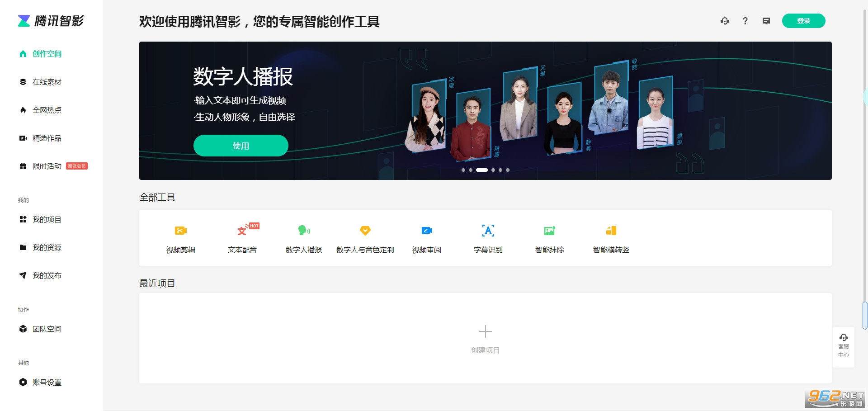Click the 账号设置 hexagon icon
This screenshot has width=868, height=411.
click(x=23, y=382)
